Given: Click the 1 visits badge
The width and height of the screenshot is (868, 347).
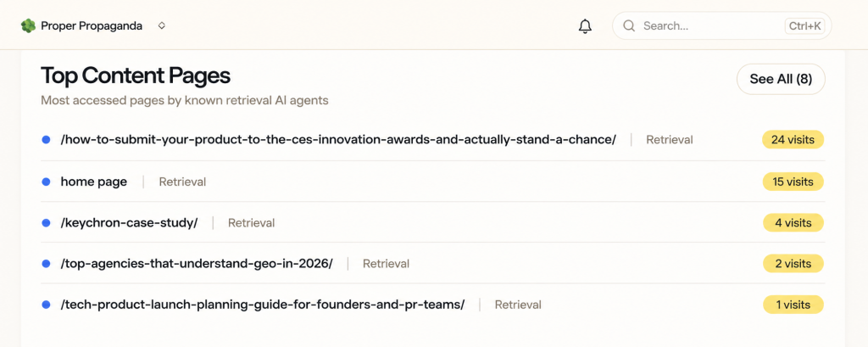Looking at the screenshot, I should pos(793,305).
